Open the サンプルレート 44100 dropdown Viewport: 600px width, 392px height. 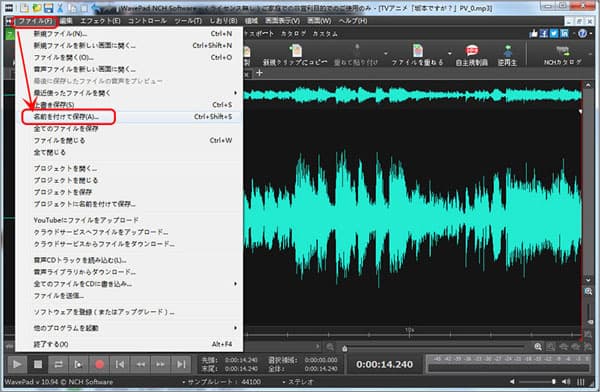point(222,382)
